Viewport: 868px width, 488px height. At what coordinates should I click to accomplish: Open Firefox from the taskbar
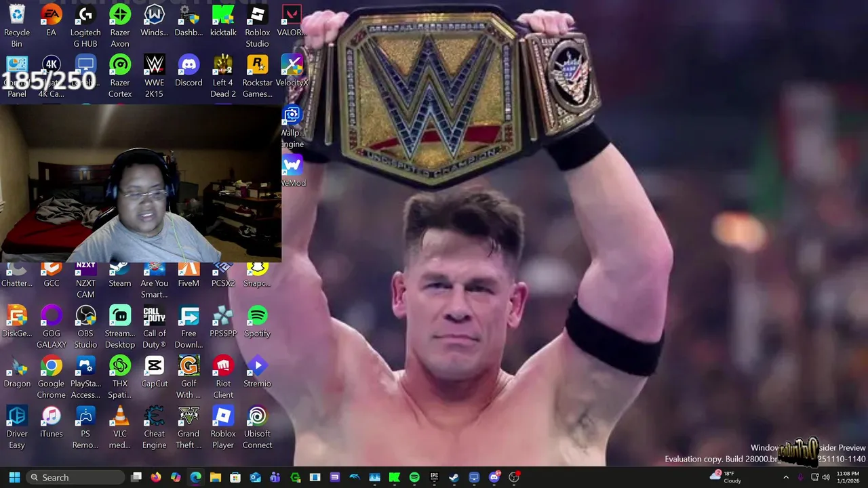(x=156, y=477)
